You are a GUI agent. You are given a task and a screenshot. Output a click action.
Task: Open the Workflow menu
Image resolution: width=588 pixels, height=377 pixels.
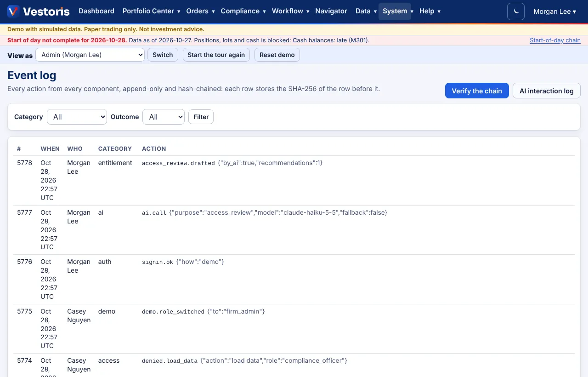pos(290,11)
